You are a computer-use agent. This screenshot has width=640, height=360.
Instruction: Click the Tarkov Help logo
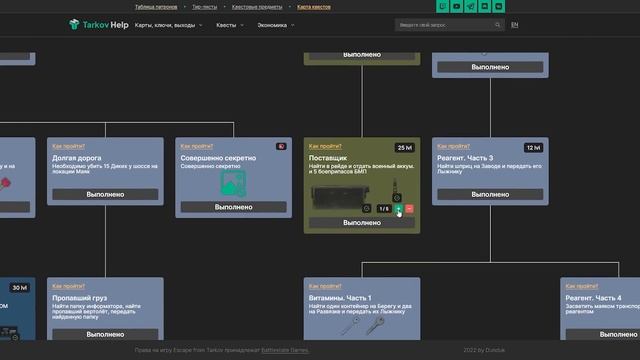99,25
